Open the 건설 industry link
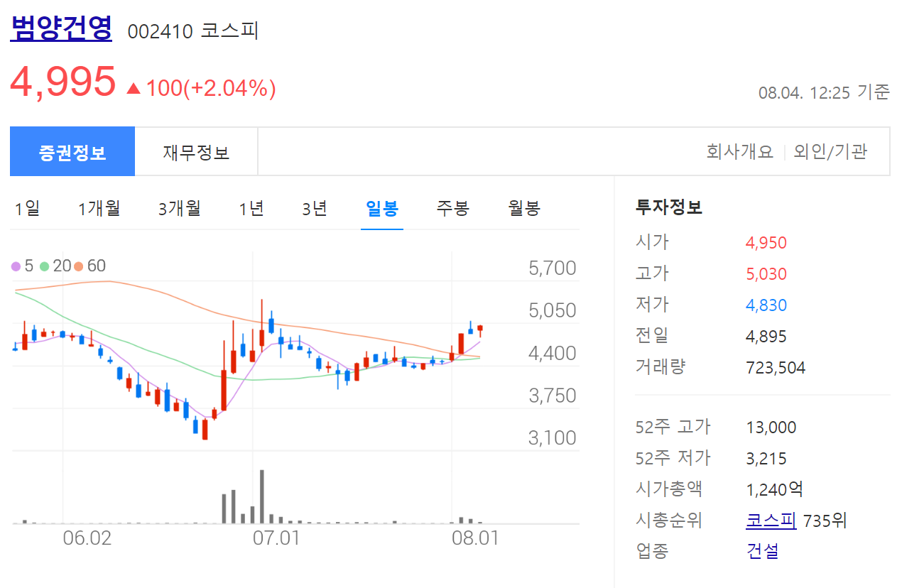Screen dimensions: 897x588 click(762, 550)
